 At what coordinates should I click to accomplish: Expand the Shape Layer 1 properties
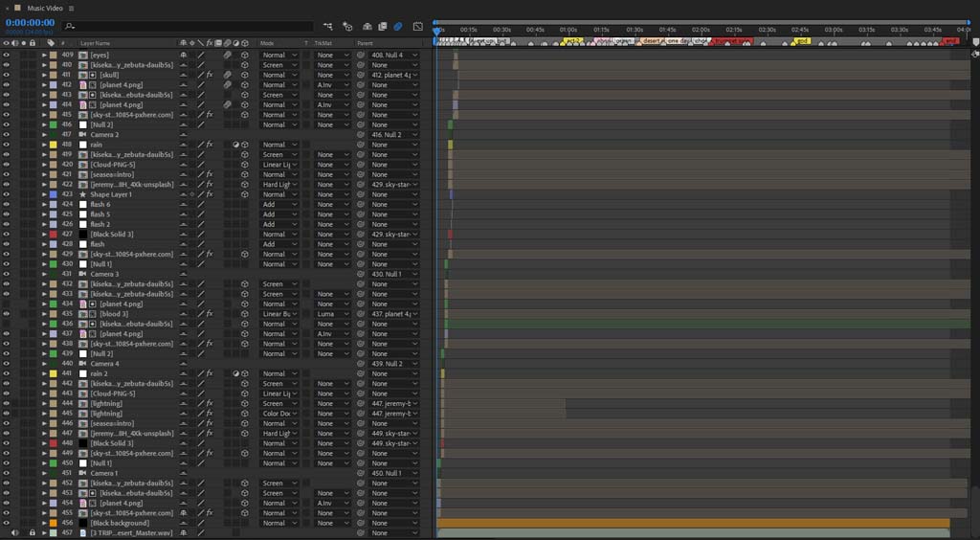(44, 194)
